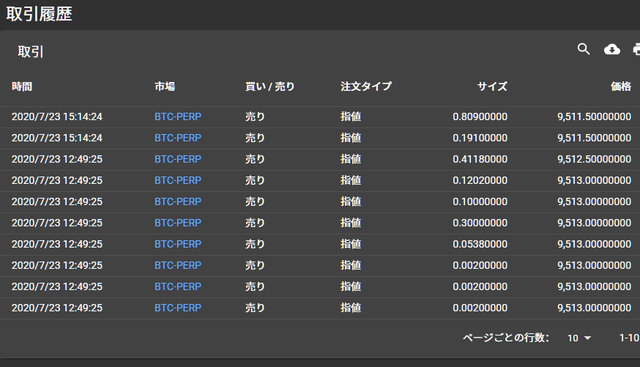Download trades via the cloud download icon
The height and width of the screenshot is (367, 640).
pos(612,49)
